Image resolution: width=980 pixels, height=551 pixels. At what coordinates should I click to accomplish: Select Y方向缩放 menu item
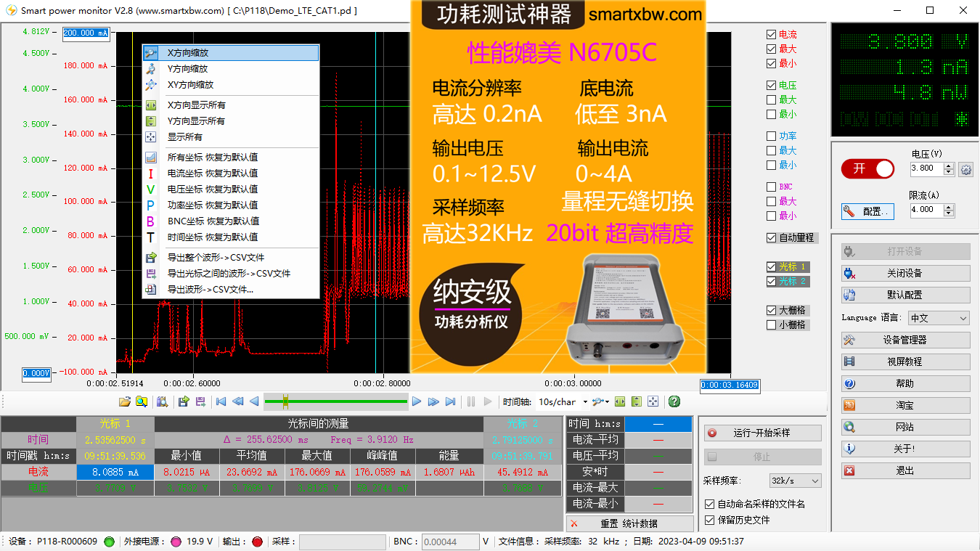pos(230,69)
